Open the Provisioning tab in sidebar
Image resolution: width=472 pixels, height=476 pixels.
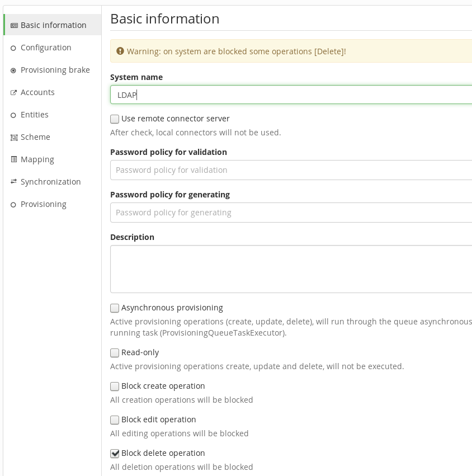[44, 204]
